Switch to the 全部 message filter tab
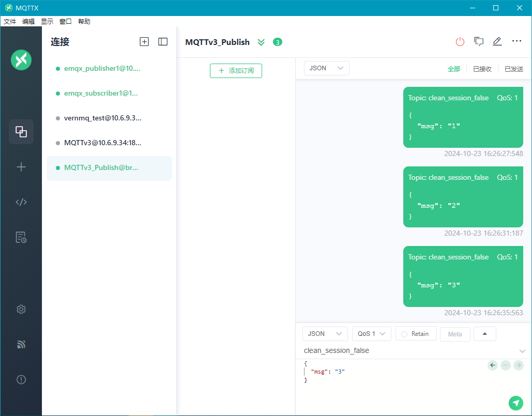Viewport: 532px width, 416px height. [x=454, y=69]
